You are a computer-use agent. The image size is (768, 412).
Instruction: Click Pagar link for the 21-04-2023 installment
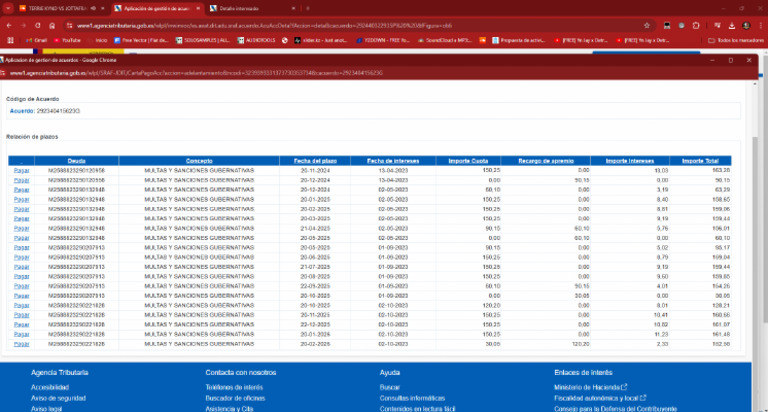22,229
